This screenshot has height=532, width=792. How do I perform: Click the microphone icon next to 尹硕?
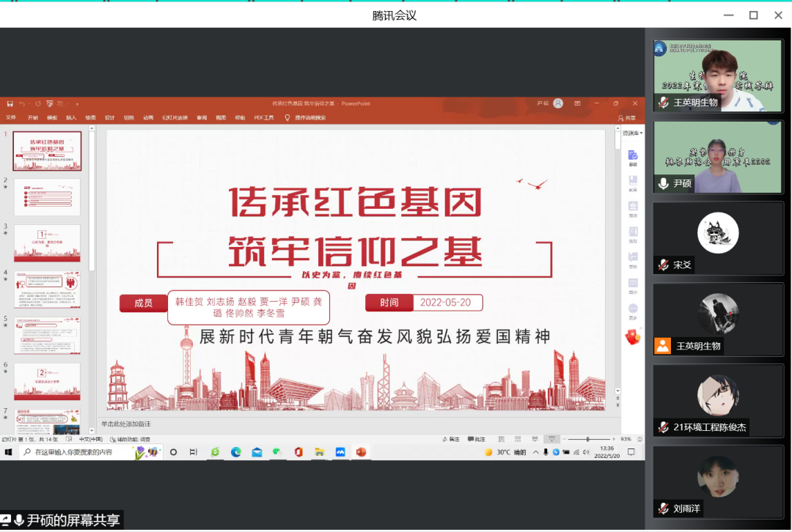(x=663, y=184)
